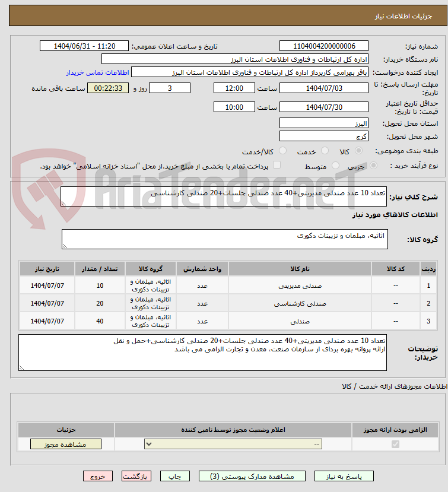The image size is (448, 492).
Task: Select the کالا radio button
Action: (x=358, y=151)
